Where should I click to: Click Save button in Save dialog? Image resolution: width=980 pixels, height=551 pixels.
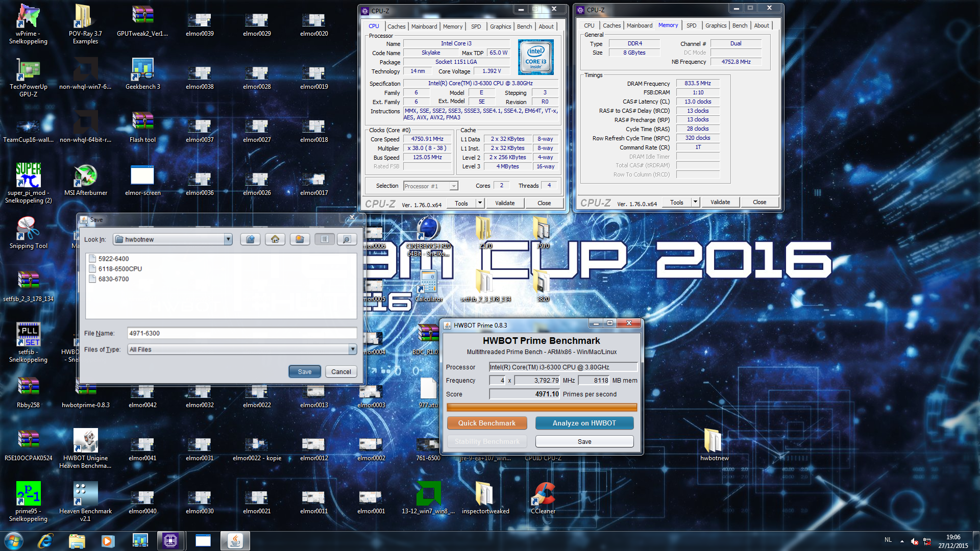(x=305, y=371)
